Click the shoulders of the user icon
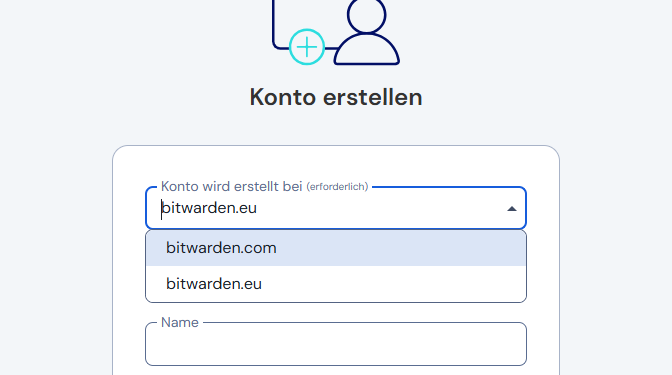 [366, 50]
